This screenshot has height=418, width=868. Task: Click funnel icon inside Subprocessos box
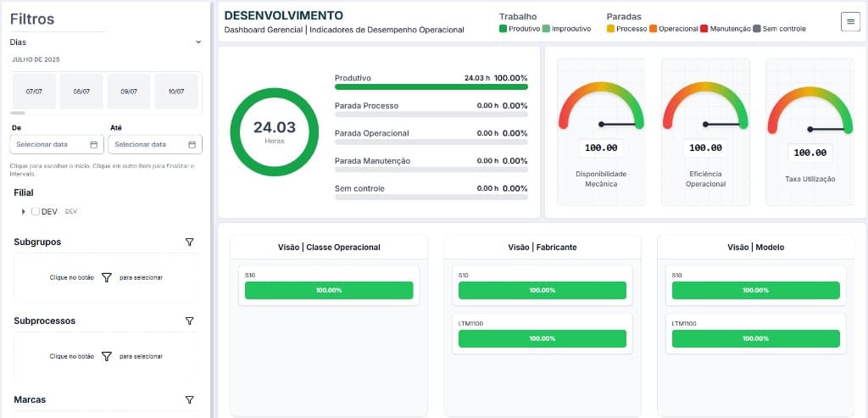(107, 356)
